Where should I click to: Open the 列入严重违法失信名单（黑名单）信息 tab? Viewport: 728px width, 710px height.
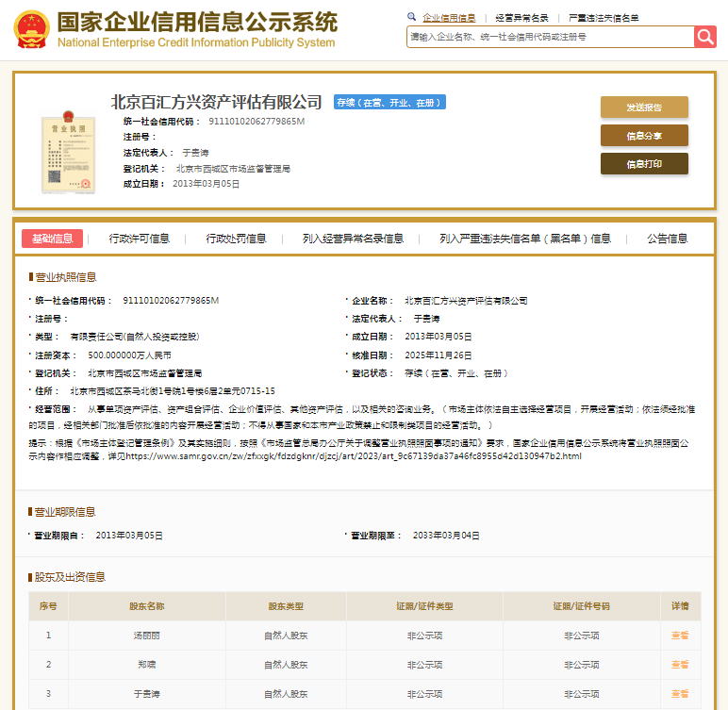click(x=525, y=239)
